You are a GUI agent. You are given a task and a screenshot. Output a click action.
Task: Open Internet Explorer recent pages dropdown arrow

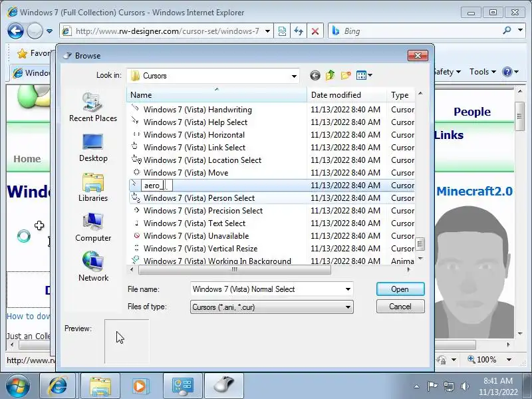click(49, 31)
